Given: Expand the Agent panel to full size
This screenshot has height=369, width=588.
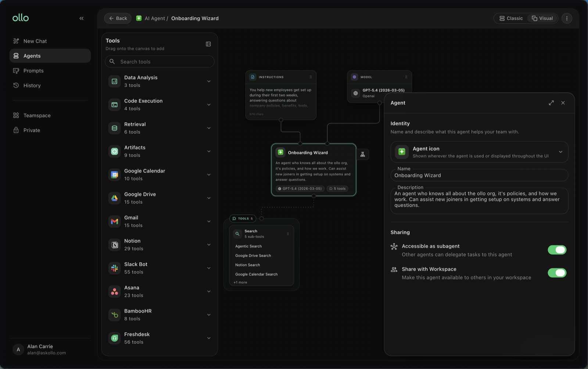Looking at the screenshot, I should click(x=551, y=103).
